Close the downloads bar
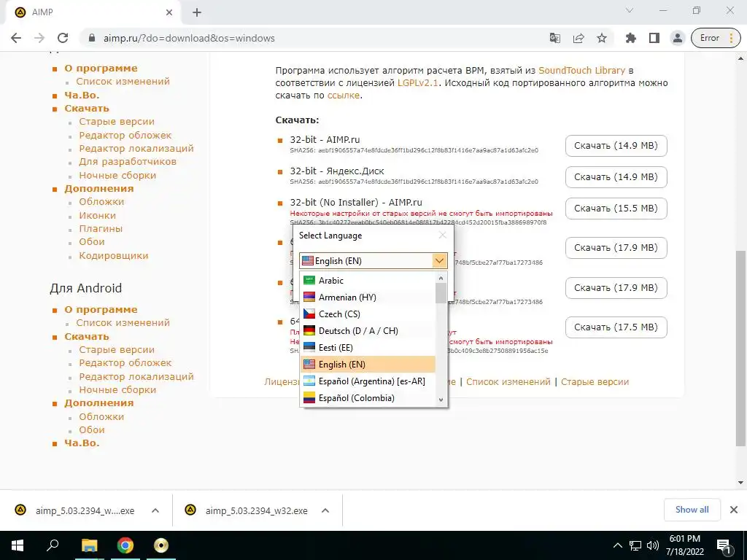Viewport: 747px width, 560px height. [x=734, y=510]
